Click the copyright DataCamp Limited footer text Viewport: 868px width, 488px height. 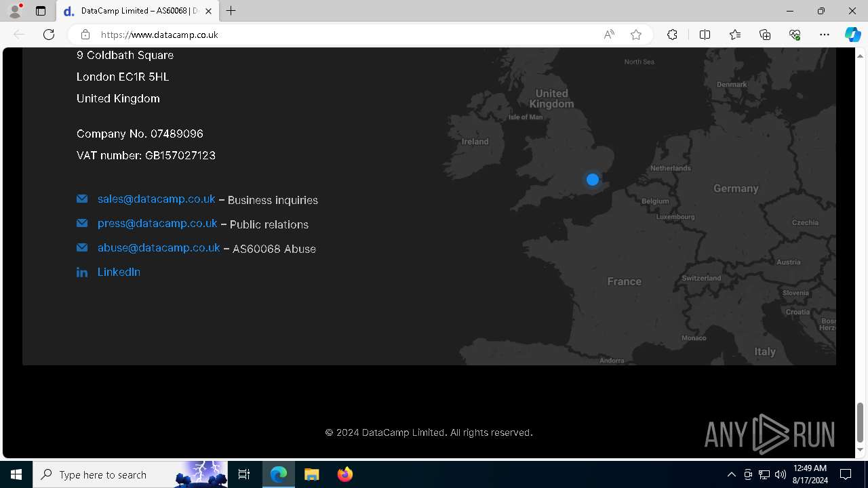click(x=429, y=432)
